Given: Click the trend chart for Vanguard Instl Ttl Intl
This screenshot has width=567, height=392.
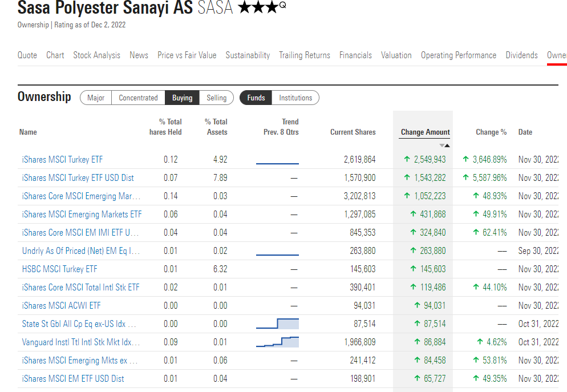Looking at the screenshot, I should (x=277, y=342).
